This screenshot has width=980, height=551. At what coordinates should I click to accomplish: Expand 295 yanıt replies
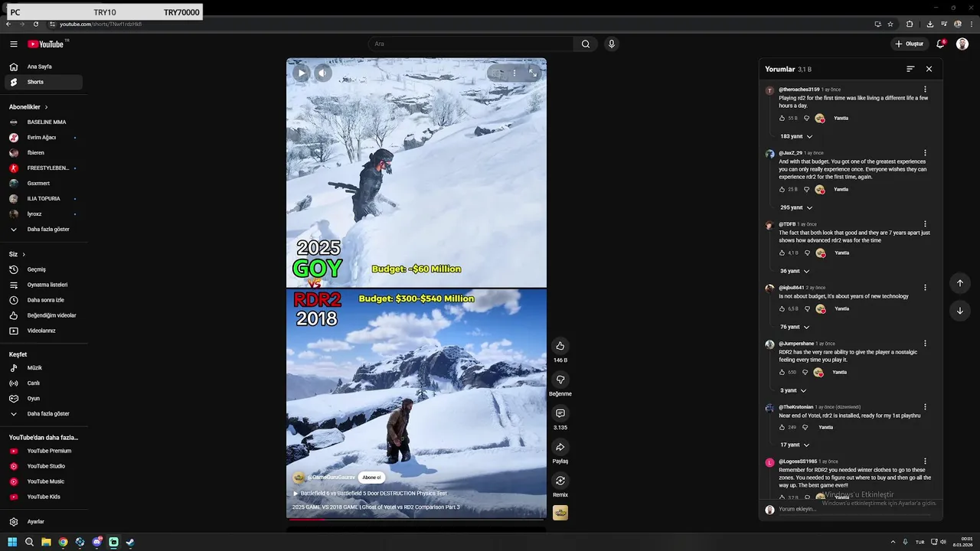[x=796, y=207]
